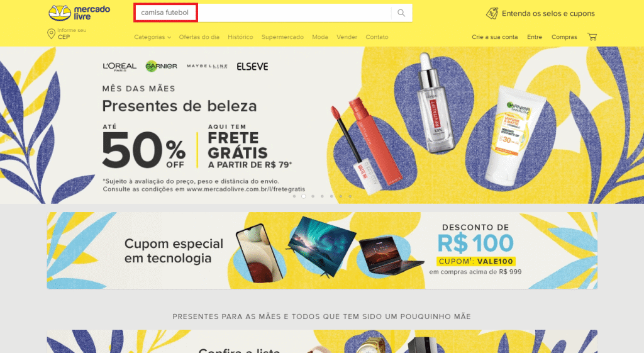
Task: Open the Moda navigation item
Action: point(320,37)
